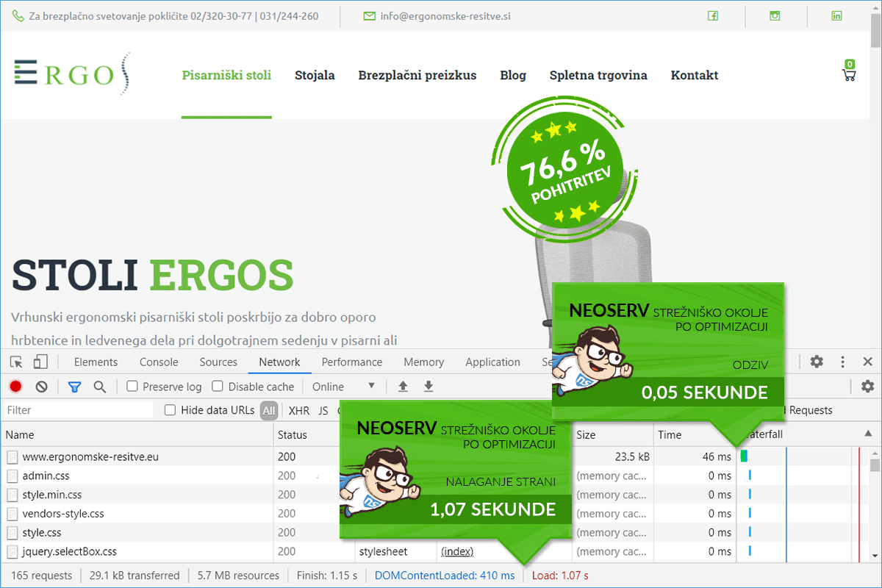The image size is (882, 588).
Task: Select the www.ergonomske-resitve.eu request
Action: pos(90,456)
